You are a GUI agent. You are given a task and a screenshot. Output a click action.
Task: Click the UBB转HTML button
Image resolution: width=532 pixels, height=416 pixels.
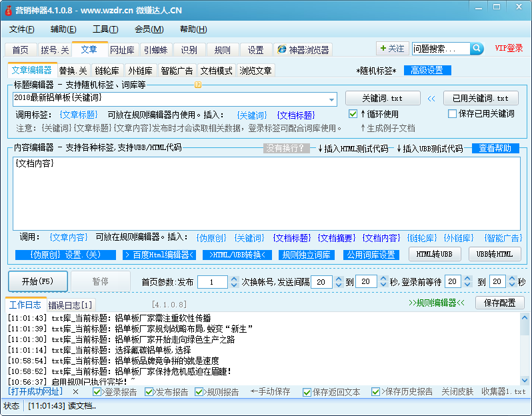tap(495, 254)
